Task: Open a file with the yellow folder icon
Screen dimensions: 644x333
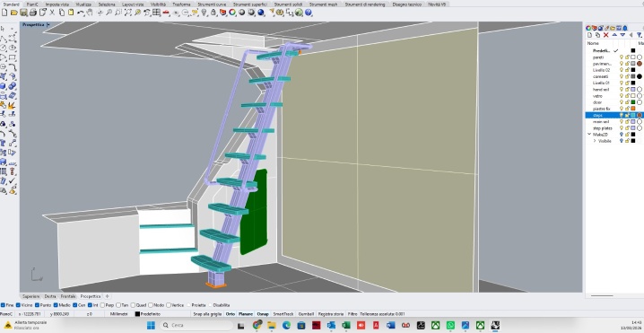Action: click(x=14, y=13)
